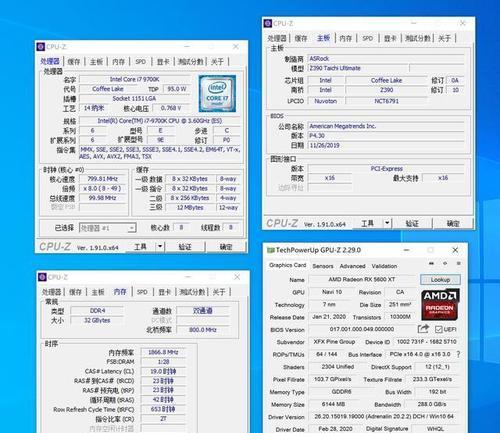
Task: Click the question mark next to Bus Interface
Action: tap(458, 354)
